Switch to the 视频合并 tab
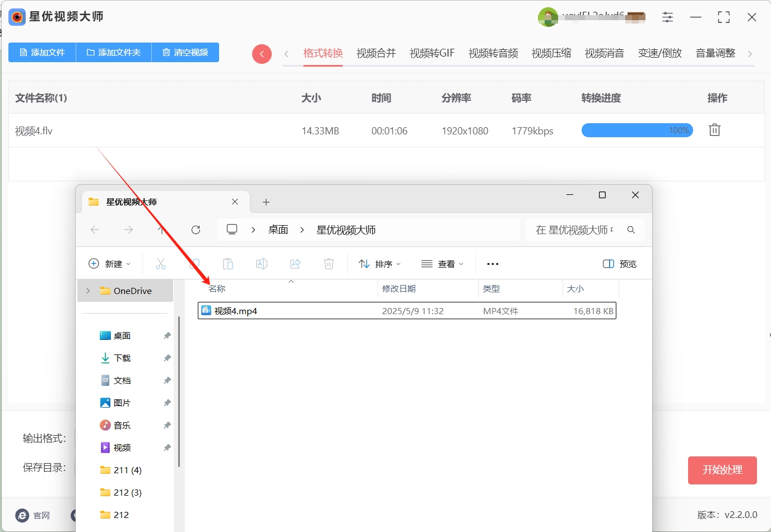771x532 pixels. pos(377,53)
